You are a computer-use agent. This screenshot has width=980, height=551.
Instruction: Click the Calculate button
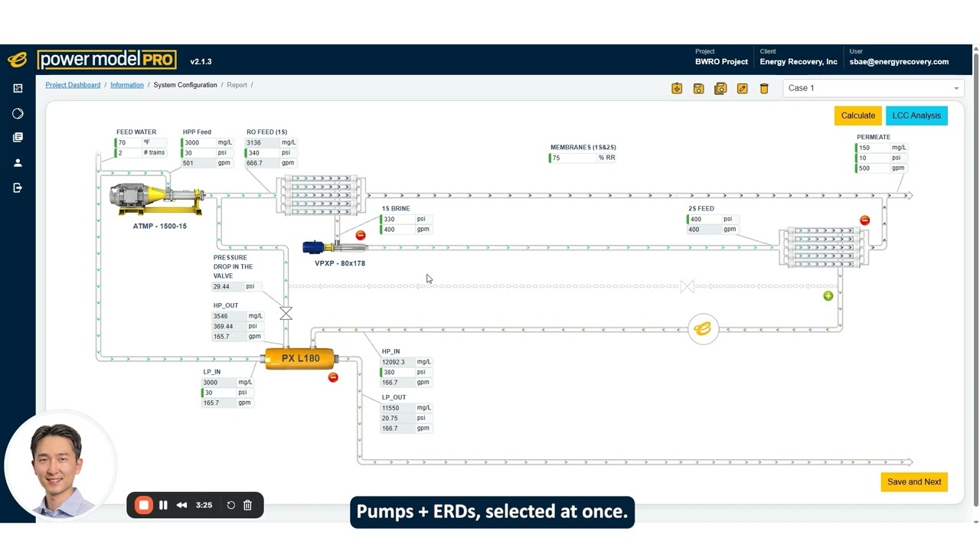858,116
